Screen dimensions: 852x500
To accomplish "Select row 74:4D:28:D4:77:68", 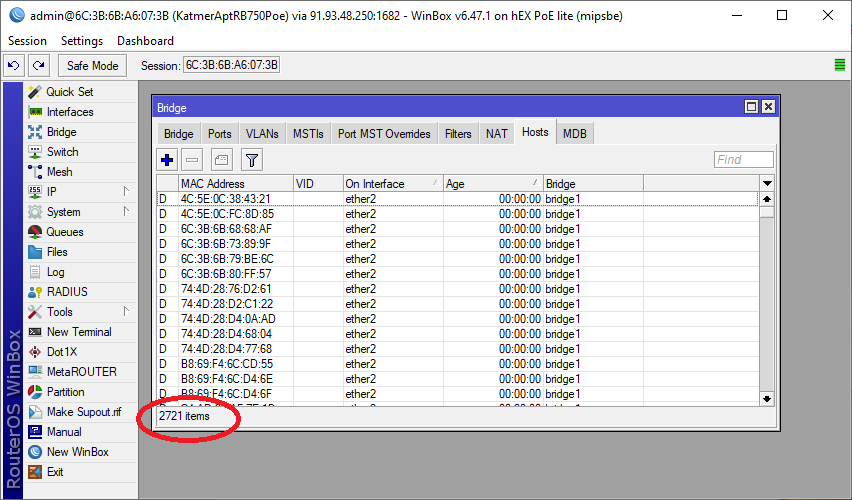I will (458, 349).
